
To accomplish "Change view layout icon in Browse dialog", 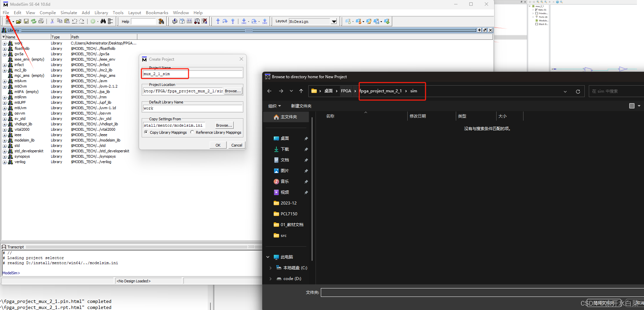I will click(x=632, y=106).
